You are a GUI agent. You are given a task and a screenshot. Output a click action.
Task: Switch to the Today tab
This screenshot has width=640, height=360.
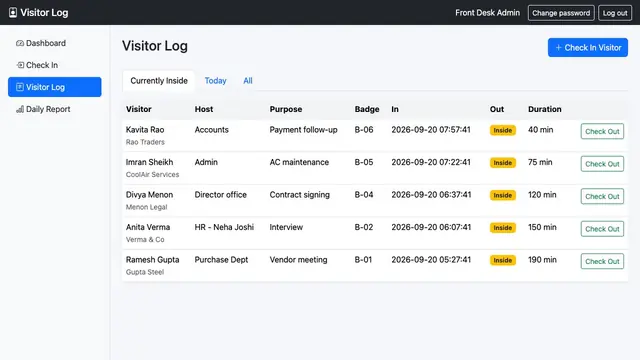click(216, 81)
